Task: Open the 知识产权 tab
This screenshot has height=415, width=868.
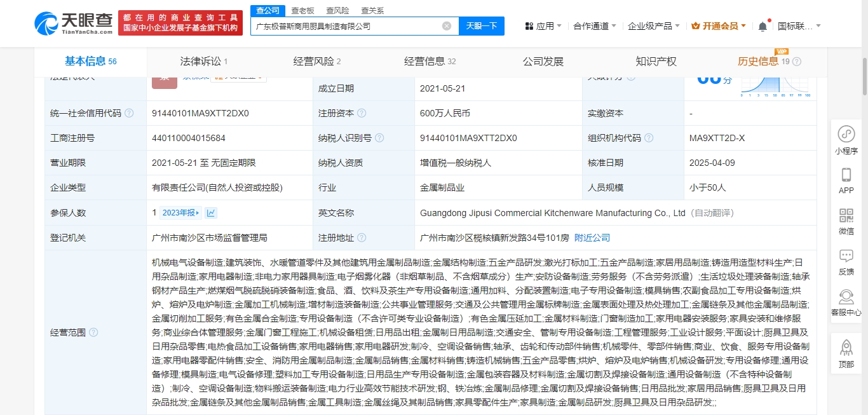Action: tap(656, 62)
